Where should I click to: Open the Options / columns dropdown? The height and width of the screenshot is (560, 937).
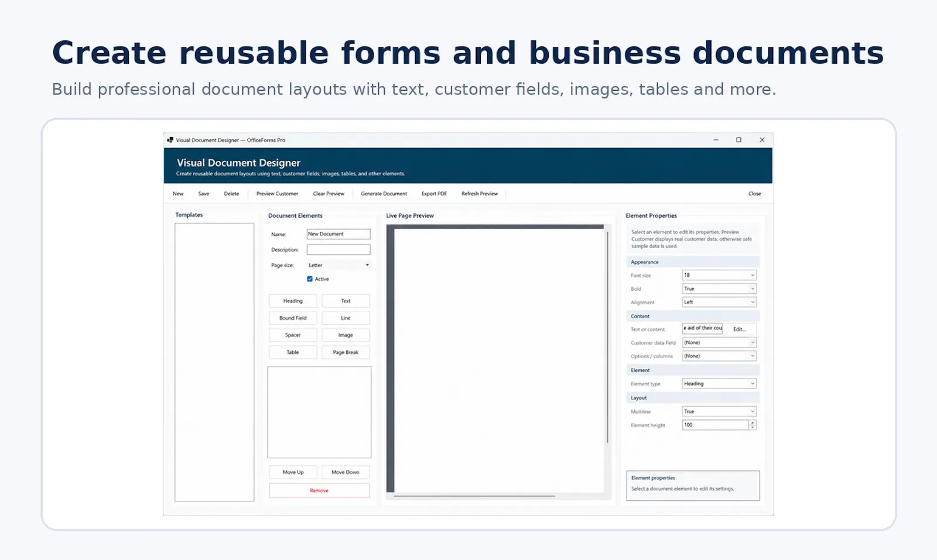tap(719, 356)
